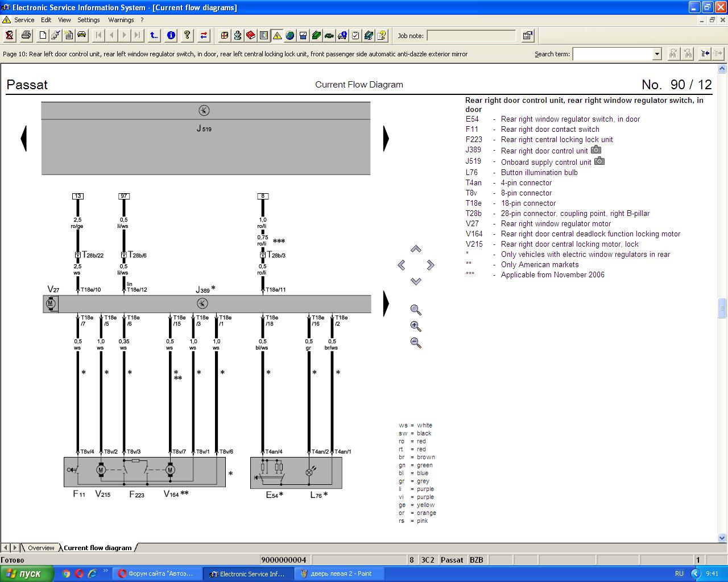
Task: Click scrollbar down arrow at bottom right
Action: pos(722,538)
